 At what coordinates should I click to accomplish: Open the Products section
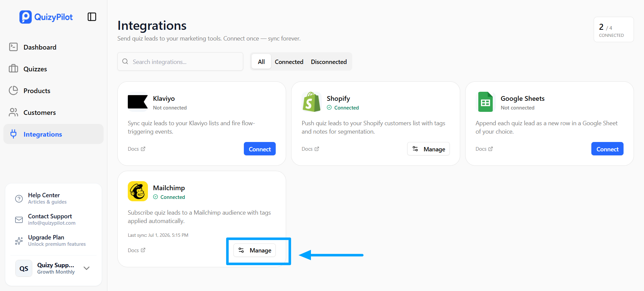tap(53, 91)
